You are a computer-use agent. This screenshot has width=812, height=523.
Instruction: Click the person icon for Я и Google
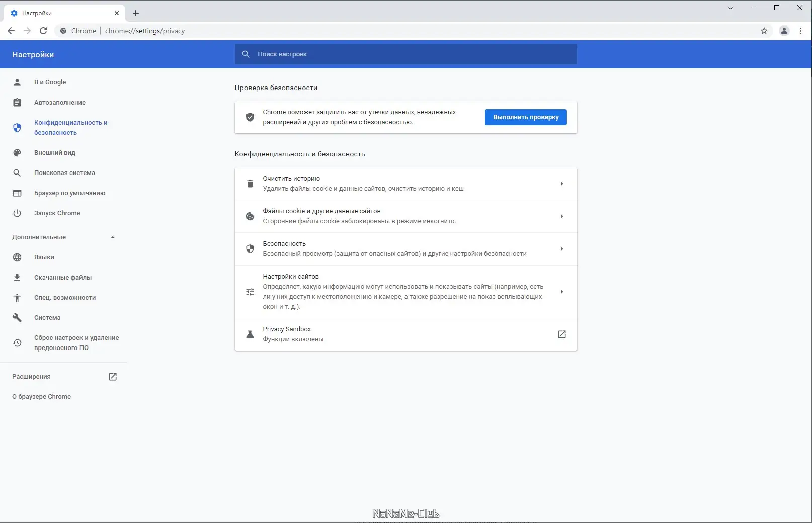(17, 82)
